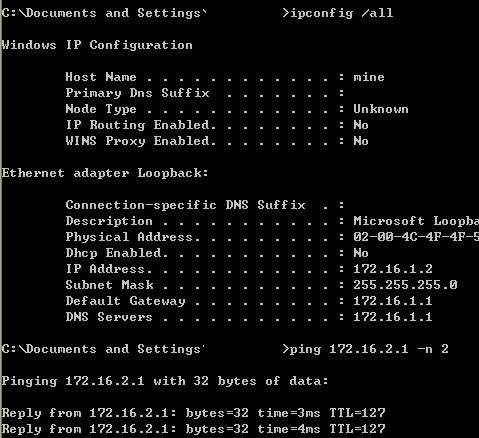Image resolution: width=479 pixels, height=438 pixels.
Task: Click the Pinging 172.16.2.1 output line
Action: 165,381
